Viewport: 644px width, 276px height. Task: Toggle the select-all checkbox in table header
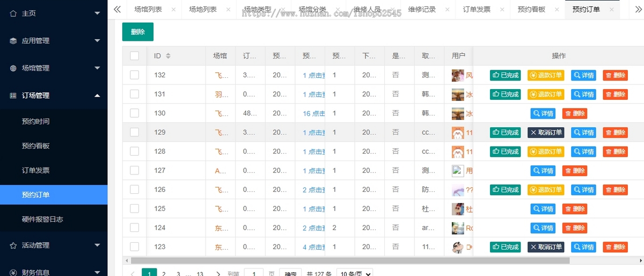pyautogui.click(x=134, y=56)
